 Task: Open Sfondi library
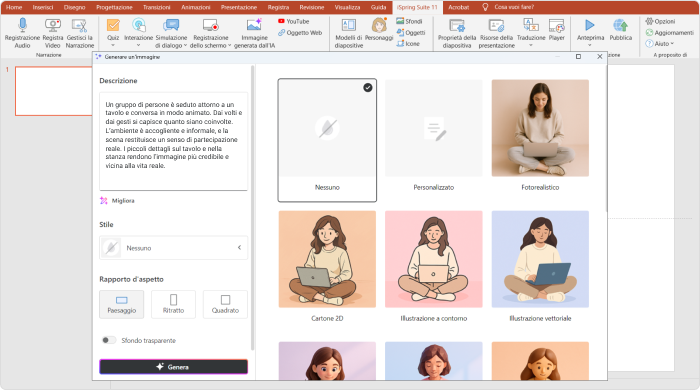coord(409,21)
